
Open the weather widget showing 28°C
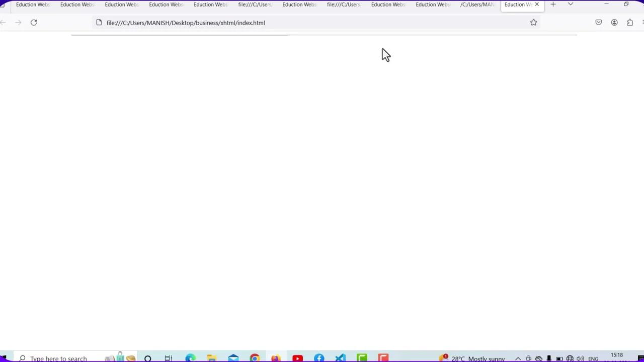point(473,358)
